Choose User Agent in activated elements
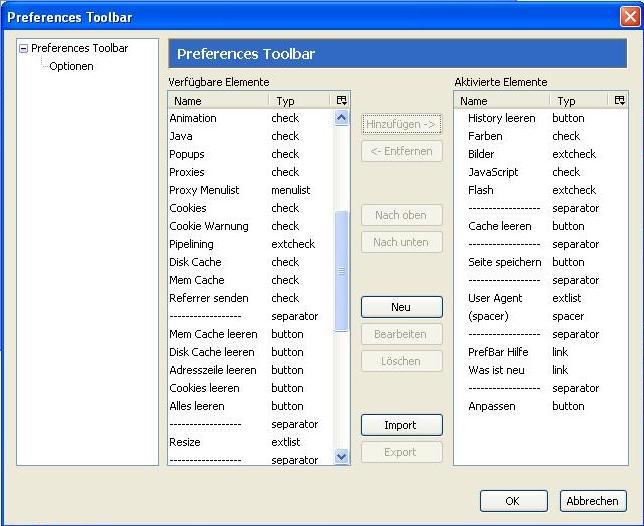 tap(496, 298)
